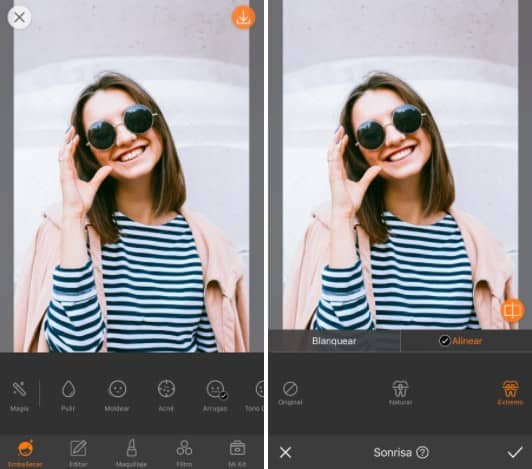Close the photo with the X button in the left editor
The image size is (532, 469).
(x=19, y=17)
